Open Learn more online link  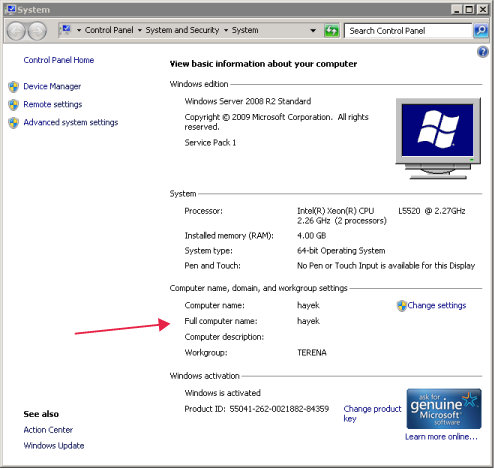click(441, 437)
